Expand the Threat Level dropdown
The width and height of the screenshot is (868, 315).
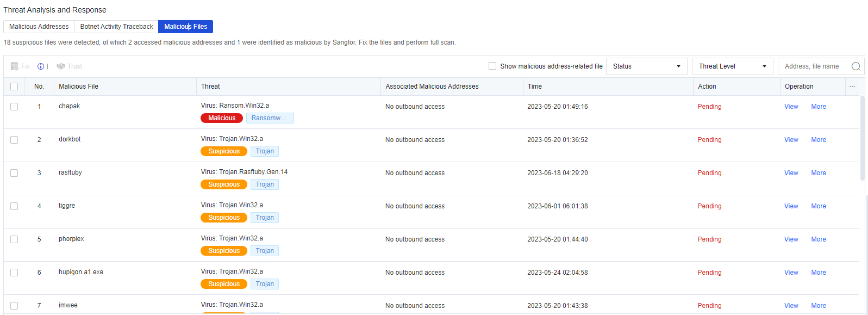732,66
